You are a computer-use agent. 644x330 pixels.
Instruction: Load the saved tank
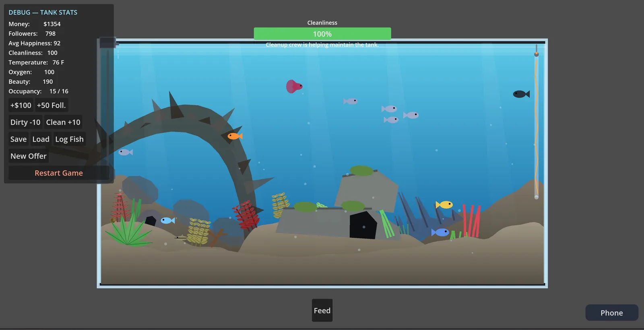coord(41,139)
